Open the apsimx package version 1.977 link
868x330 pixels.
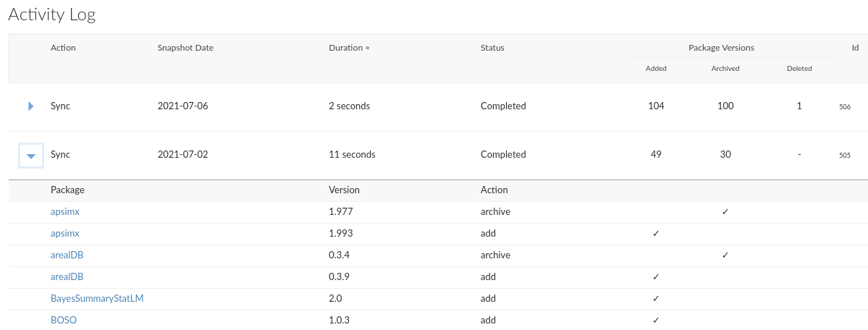[65, 211]
